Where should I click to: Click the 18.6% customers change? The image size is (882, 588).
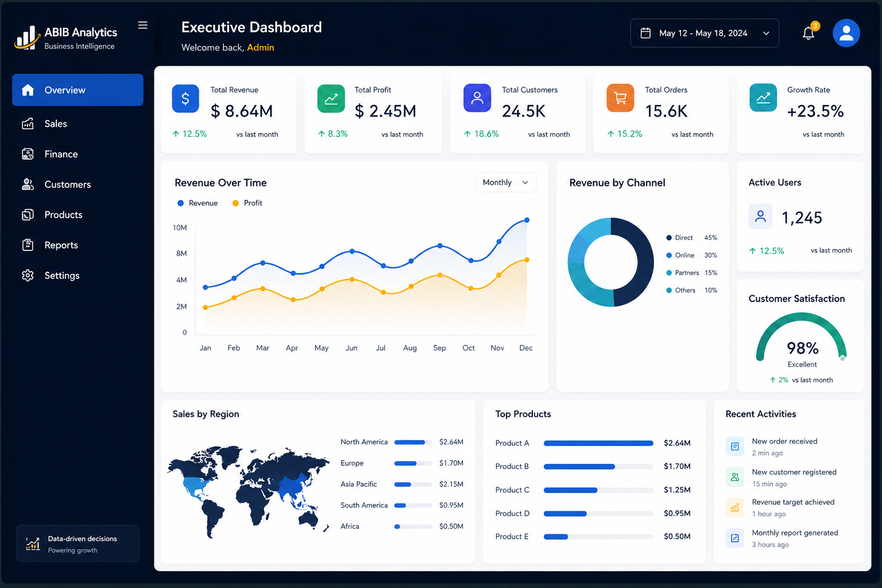(x=481, y=134)
